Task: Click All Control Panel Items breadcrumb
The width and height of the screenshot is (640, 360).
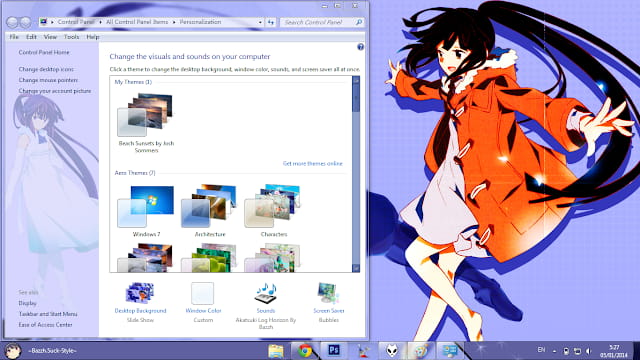Action: click(x=137, y=22)
